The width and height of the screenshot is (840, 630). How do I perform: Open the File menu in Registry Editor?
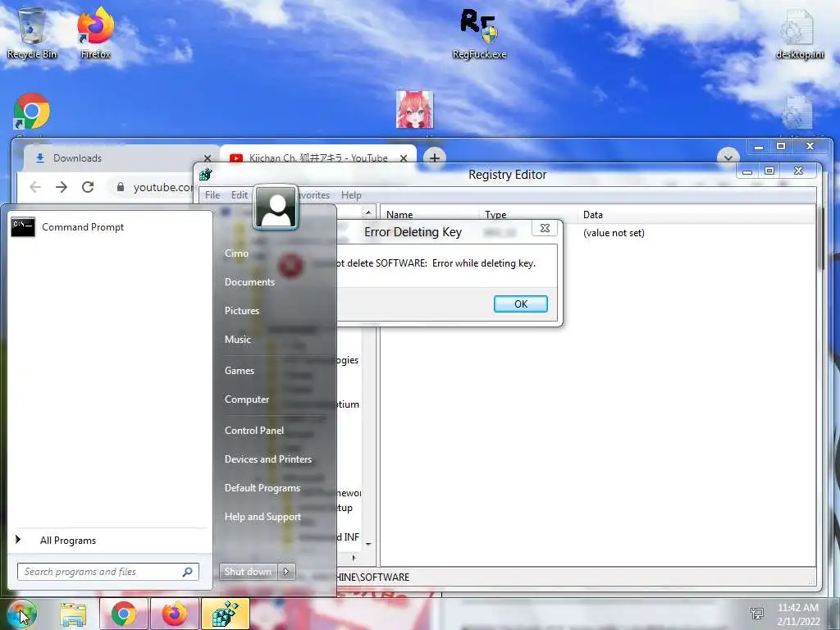212,195
